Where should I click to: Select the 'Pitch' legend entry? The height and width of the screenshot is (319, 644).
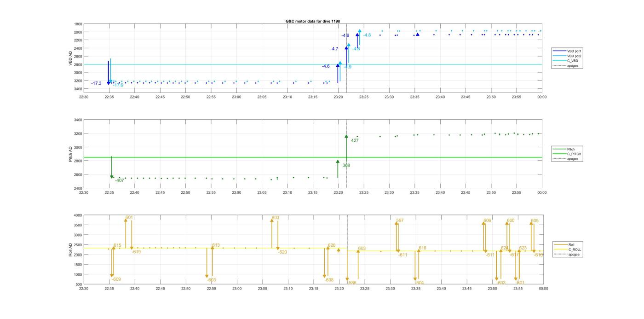(564, 149)
